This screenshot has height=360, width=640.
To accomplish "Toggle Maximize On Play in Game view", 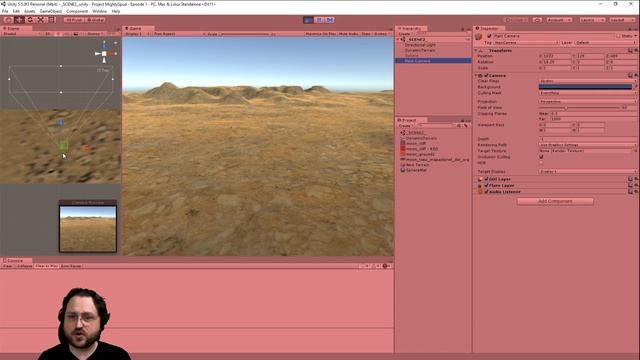I will click(320, 34).
